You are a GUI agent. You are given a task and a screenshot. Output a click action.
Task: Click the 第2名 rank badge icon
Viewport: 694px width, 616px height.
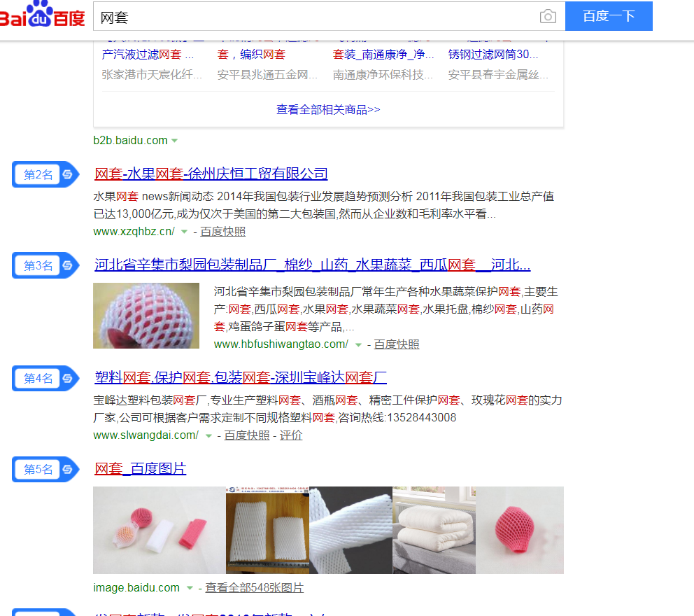[x=45, y=174]
